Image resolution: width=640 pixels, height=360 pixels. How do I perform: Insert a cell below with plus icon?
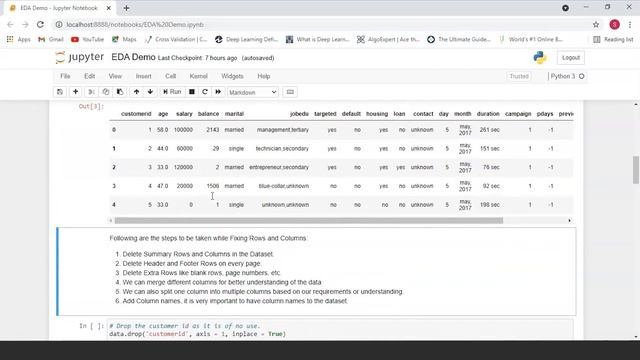click(76, 92)
